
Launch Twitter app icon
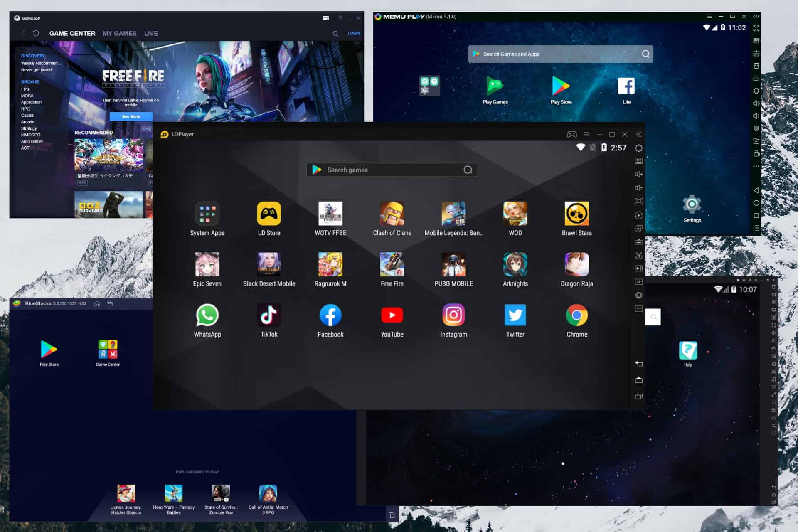pos(515,315)
